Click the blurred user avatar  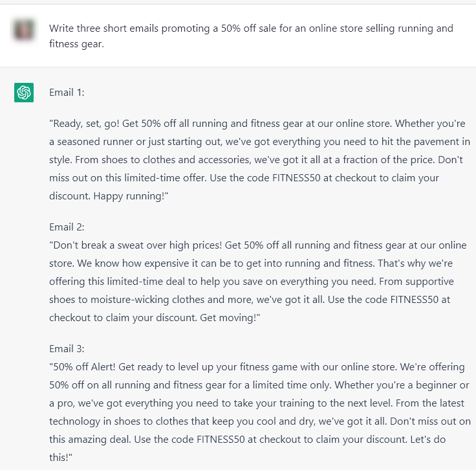pyautogui.click(x=24, y=29)
